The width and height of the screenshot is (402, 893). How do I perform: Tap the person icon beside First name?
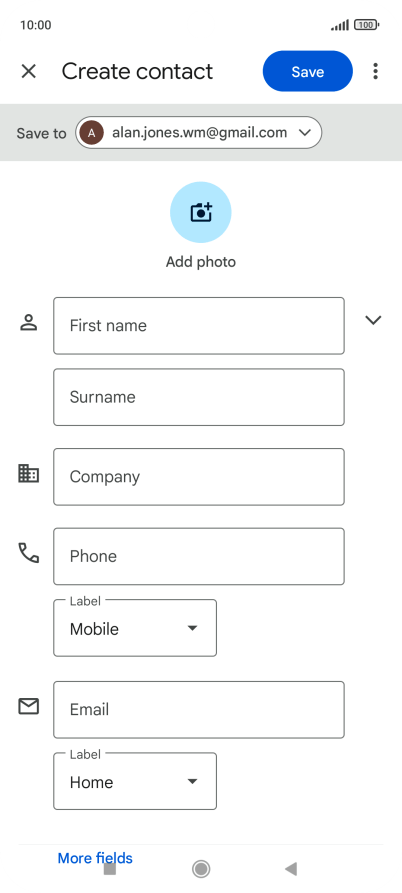28,322
